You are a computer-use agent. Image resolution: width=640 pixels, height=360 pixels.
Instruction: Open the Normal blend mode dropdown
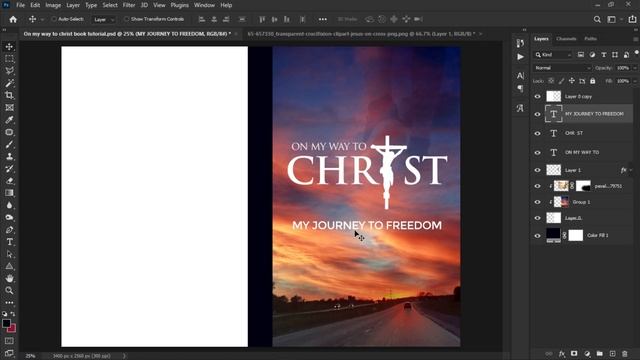pos(562,68)
